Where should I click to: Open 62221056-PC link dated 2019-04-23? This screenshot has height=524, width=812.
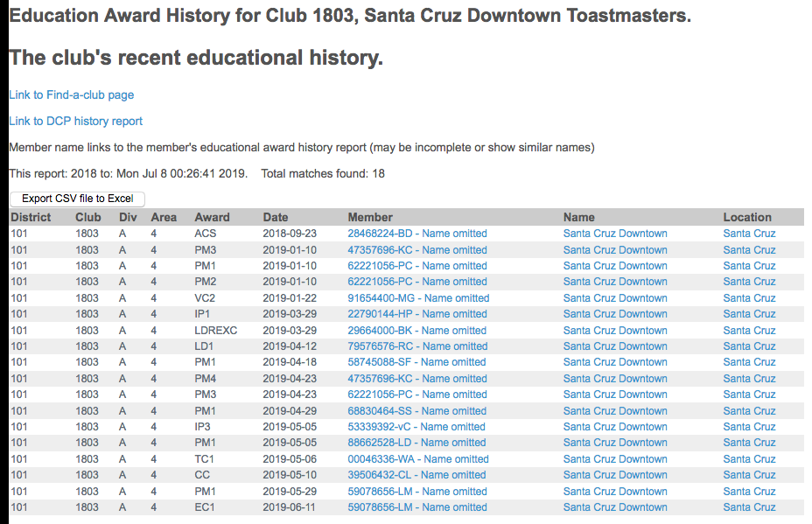417,395
